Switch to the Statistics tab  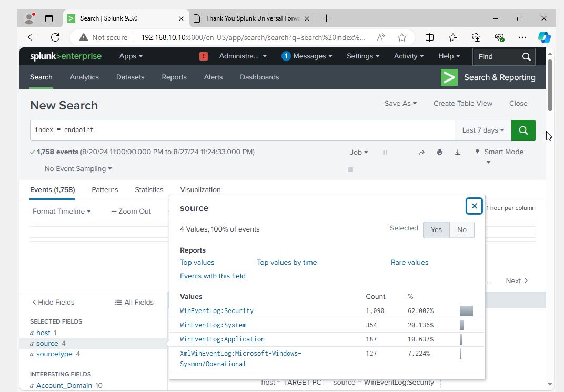(x=149, y=189)
